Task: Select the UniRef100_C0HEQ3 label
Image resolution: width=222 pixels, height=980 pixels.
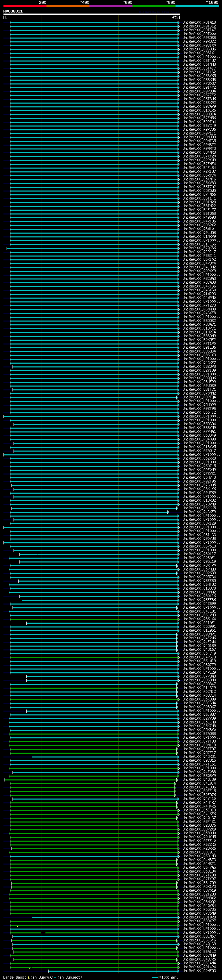Action: (x=199, y=971)
